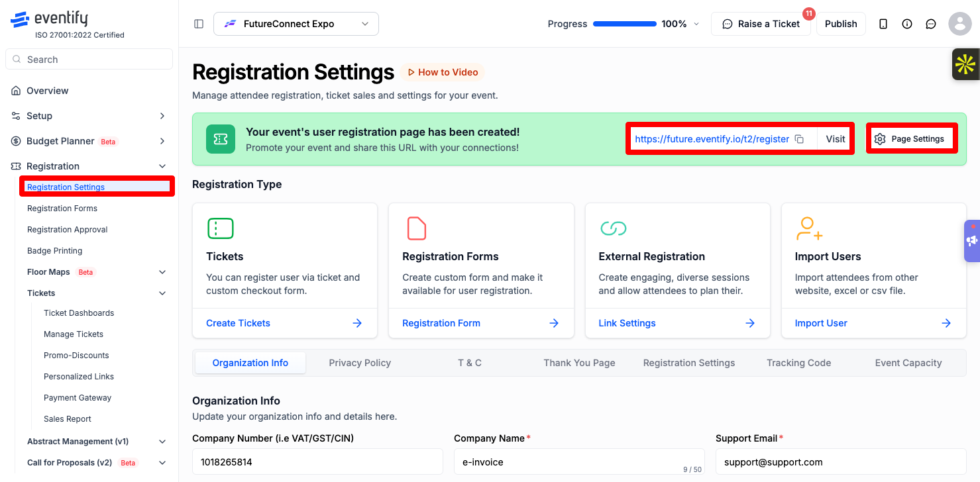Expand the Progress 100% chevron
The width and height of the screenshot is (980, 482).
696,24
